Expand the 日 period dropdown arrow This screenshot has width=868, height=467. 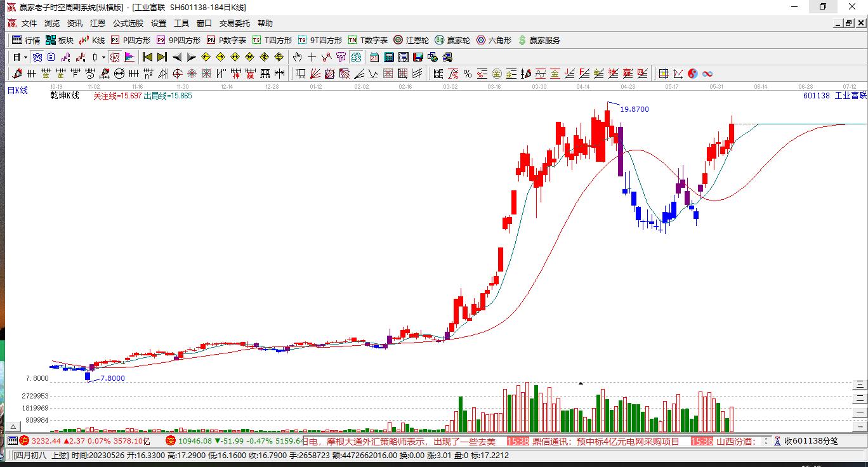coord(25,57)
